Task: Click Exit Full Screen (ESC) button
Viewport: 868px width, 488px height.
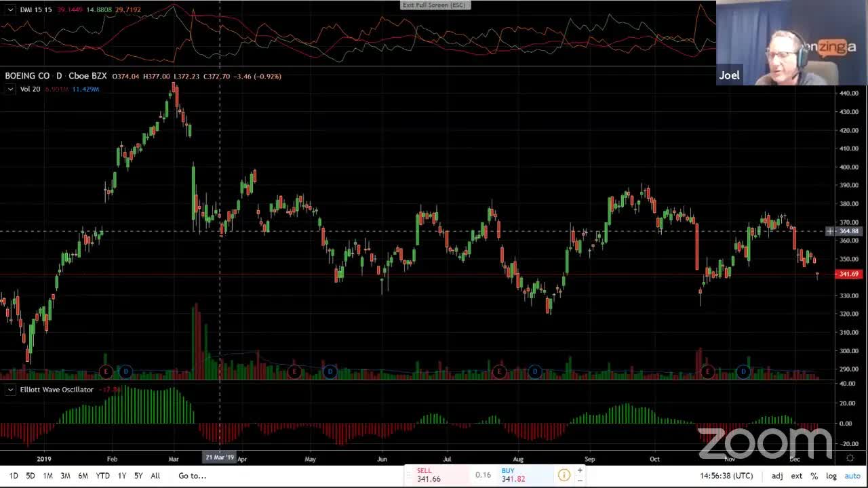Action: pyautogui.click(x=435, y=5)
